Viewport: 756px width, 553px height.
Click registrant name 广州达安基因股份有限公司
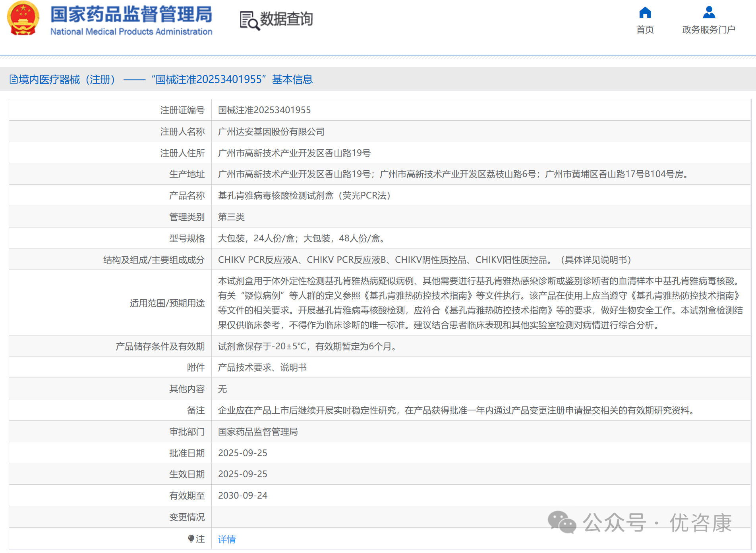(271, 131)
